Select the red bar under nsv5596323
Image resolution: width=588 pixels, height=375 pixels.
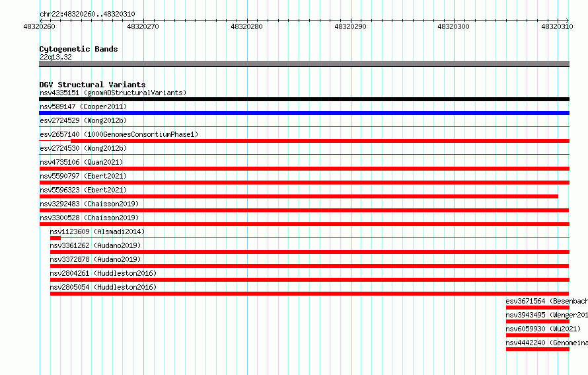click(x=299, y=196)
